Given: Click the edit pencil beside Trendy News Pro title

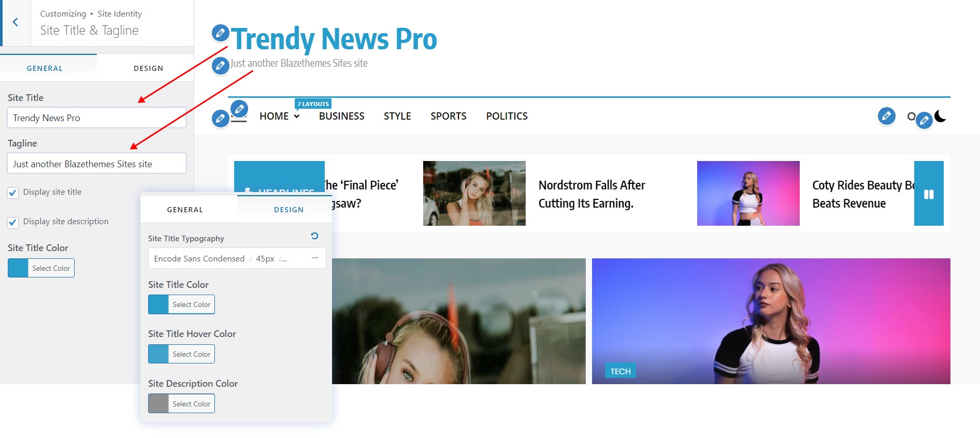Looking at the screenshot, I should click(x=220, y=33).
